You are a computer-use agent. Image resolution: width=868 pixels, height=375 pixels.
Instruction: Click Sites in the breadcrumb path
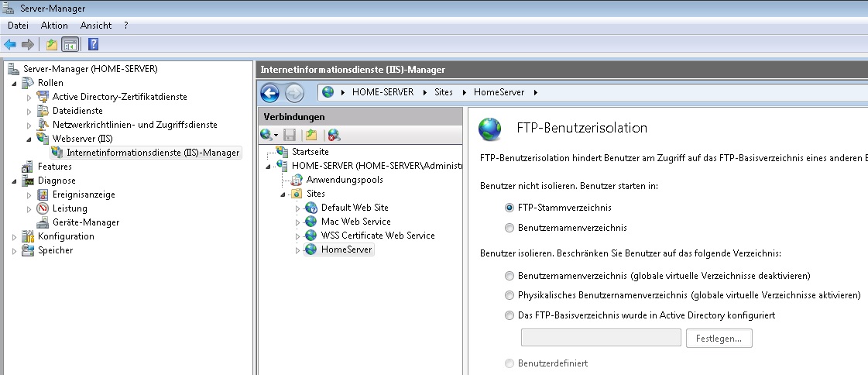point(444,92)
